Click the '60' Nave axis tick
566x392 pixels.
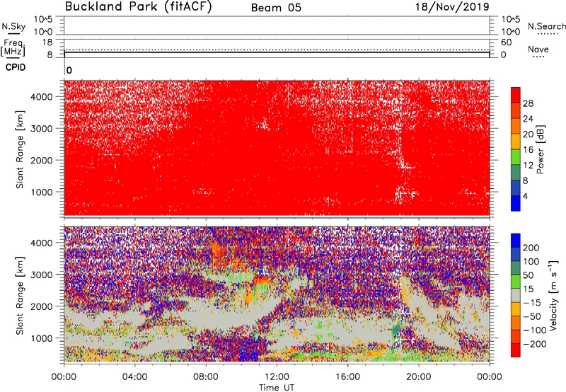pos(506,42)
